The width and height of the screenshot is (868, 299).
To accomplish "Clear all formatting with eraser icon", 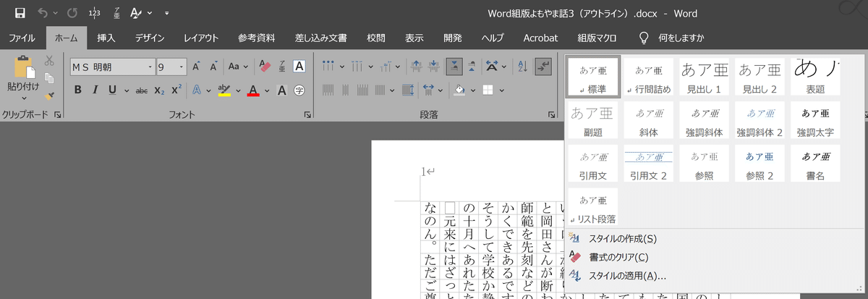I will pyautogui.click(x=264, y=67).
